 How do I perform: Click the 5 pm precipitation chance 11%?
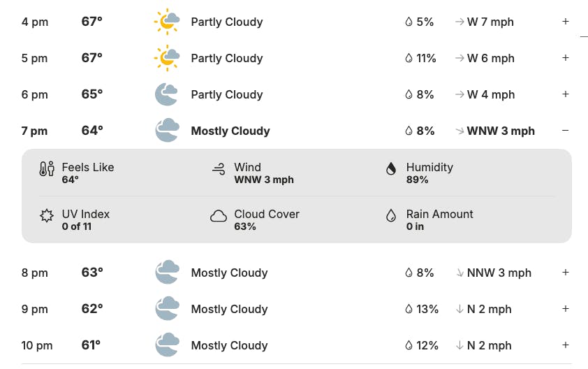(x=426, y=58)
